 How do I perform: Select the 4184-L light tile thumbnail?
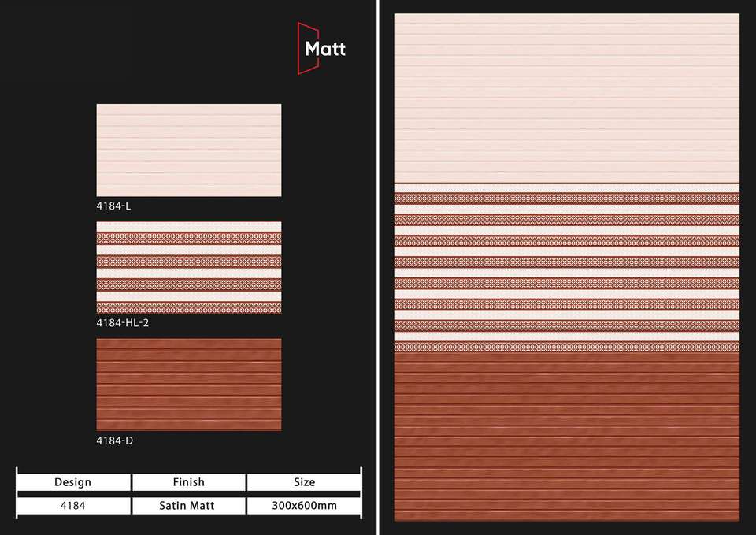tap(189, 150)
